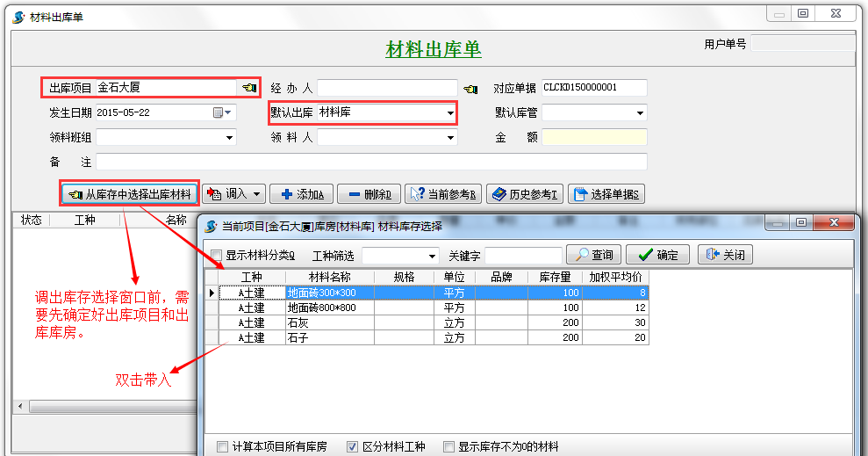Check 计算本项目所有库房 option

222,446
